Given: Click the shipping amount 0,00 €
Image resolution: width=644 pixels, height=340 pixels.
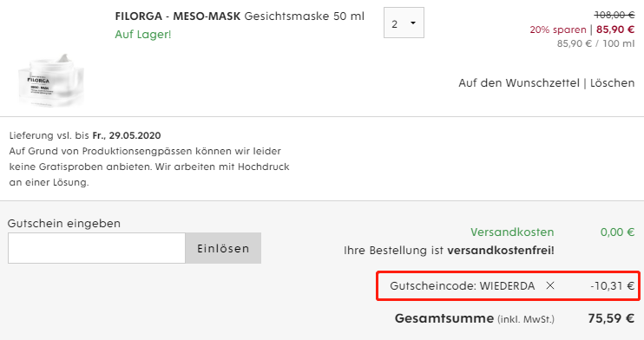Looking at the screenshot, I should (x=617, y=232).
